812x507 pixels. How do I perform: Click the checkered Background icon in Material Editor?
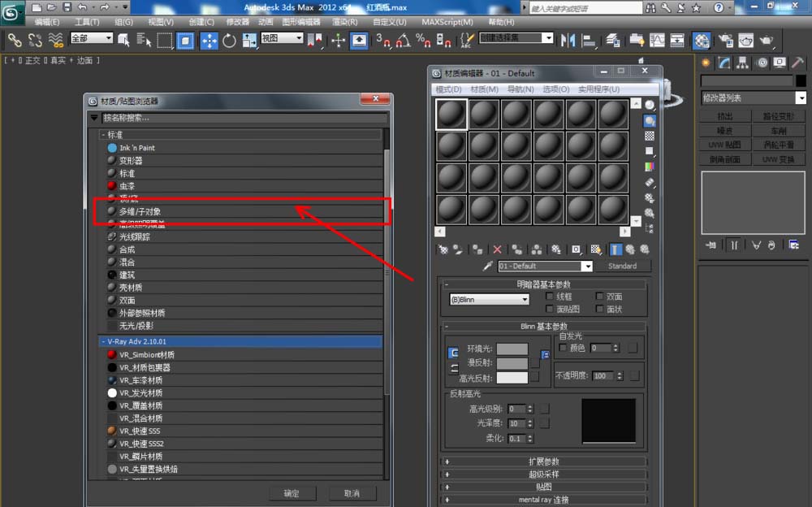(x=650, y=136)
